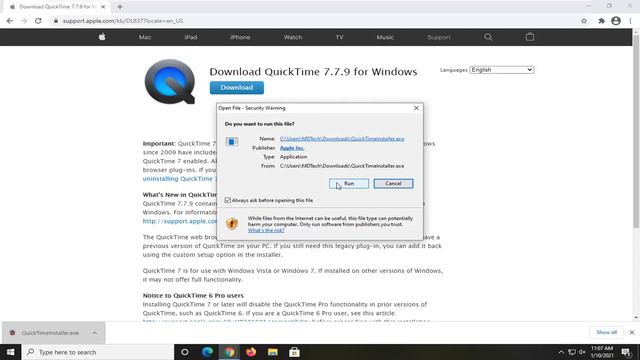Bookmark this page with star icon

pos(584,21)
